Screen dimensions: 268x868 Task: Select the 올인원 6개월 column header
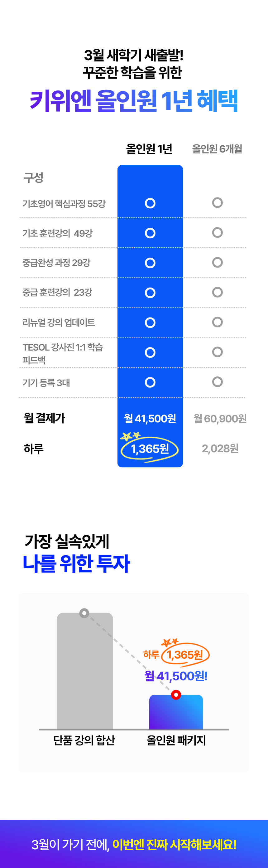point(217,148)
